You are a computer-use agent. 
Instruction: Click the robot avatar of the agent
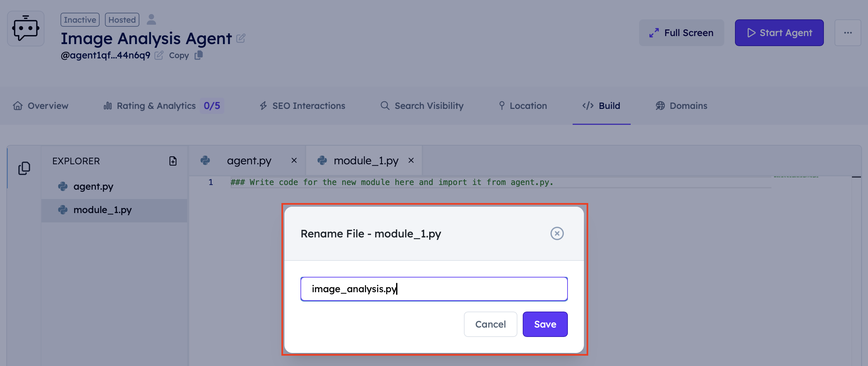click(25, 28)
